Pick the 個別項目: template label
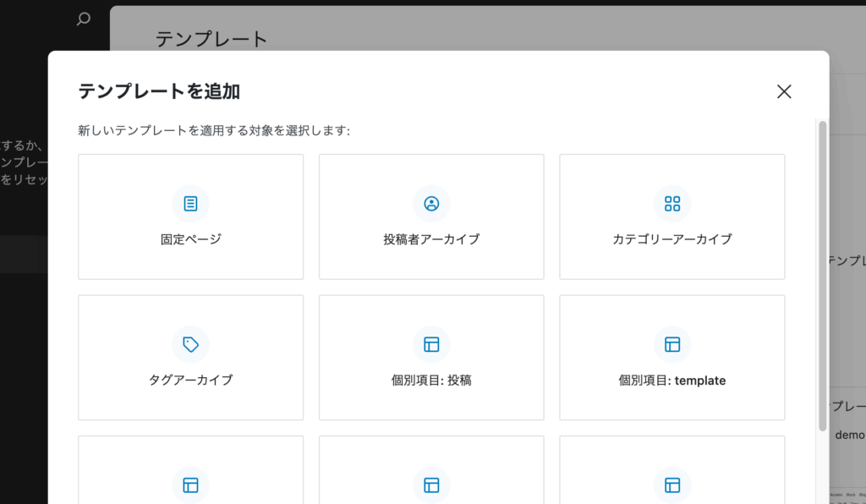The height and width of the screenshot is (504, 866). [x=672, y=381]
